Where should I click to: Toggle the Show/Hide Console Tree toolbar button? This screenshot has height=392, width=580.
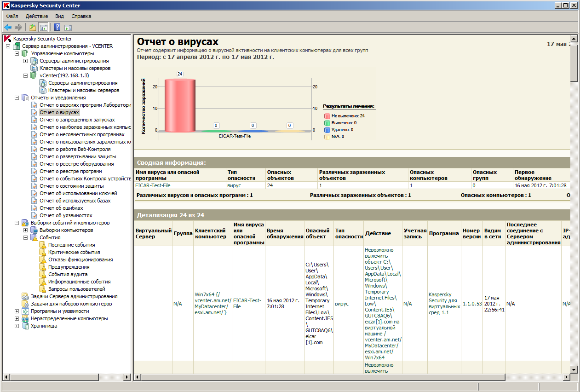tap(43, 27)
